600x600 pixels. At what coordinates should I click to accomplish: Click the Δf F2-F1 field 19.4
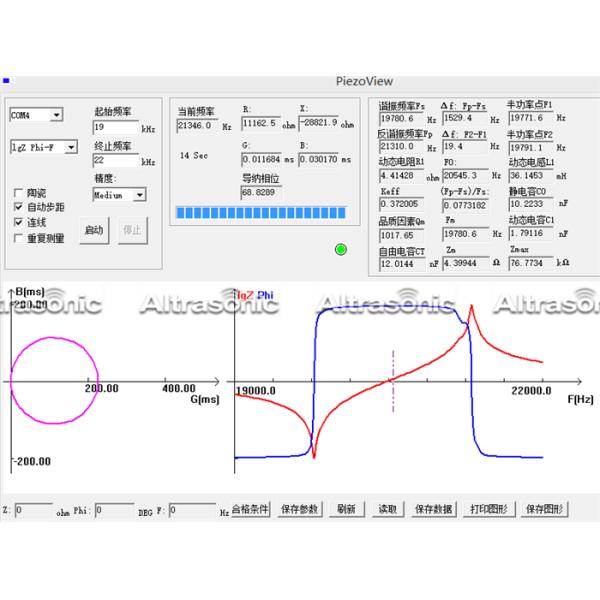pos(465,147)
